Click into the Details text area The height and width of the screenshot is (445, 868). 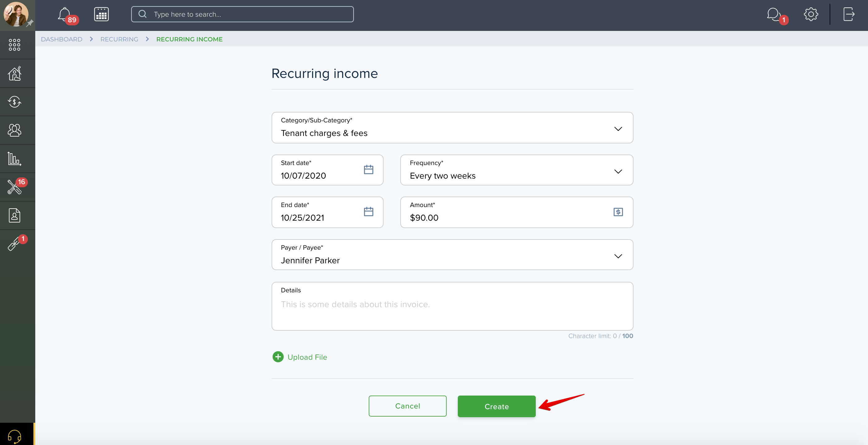[452, 306]
